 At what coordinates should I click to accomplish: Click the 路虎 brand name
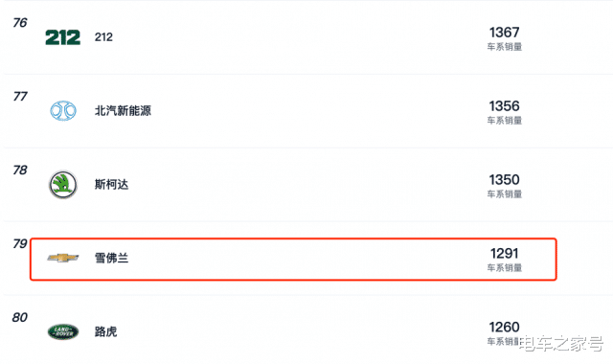(x=105, y=331)
